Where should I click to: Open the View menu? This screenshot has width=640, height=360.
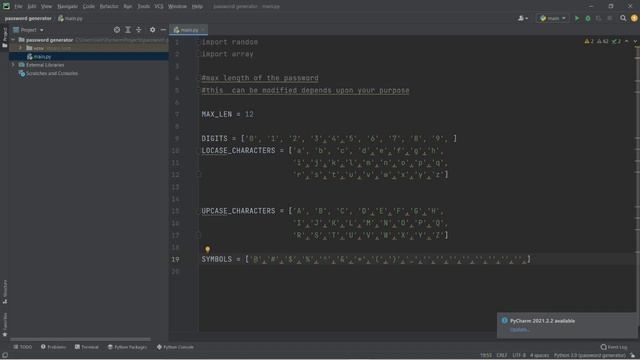click(47, 7)
